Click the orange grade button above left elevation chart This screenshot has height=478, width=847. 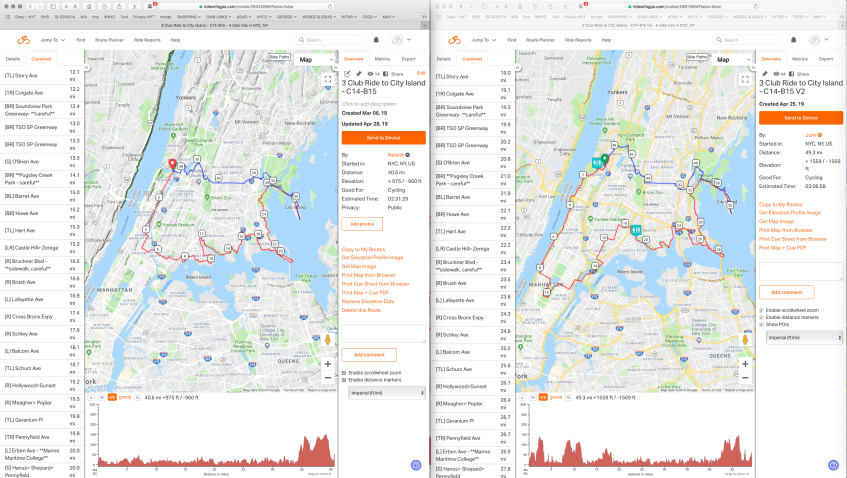point(125,397)
